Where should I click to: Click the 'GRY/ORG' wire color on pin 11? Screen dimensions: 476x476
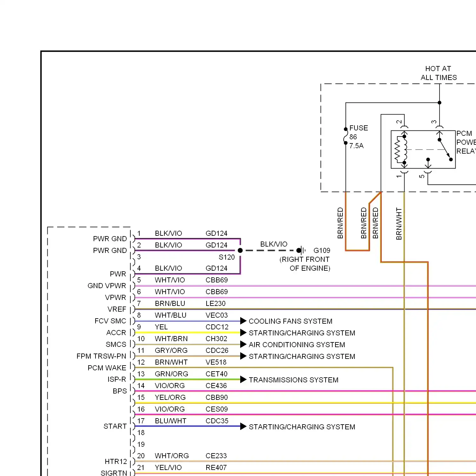(x=171, y=350)
